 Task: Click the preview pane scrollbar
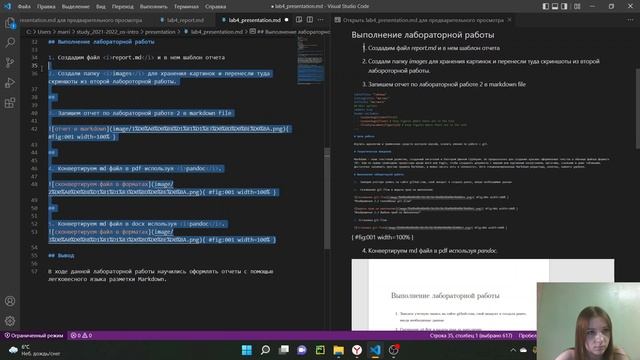(637, 108)
